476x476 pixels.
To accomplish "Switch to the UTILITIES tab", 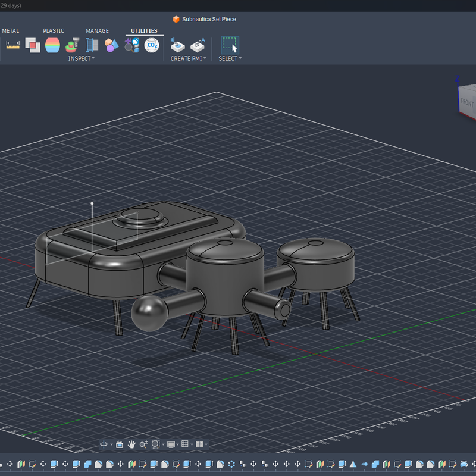I will (x=144, y=31).
